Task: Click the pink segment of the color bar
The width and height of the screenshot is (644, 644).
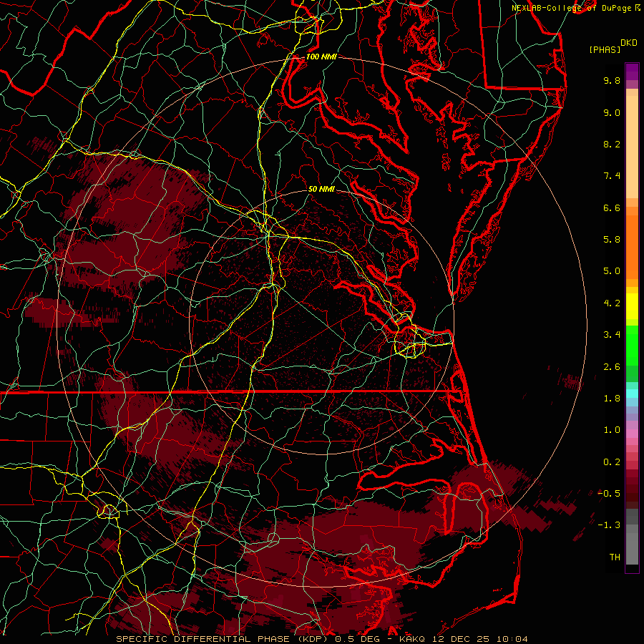Action: (x=632, y=434)
